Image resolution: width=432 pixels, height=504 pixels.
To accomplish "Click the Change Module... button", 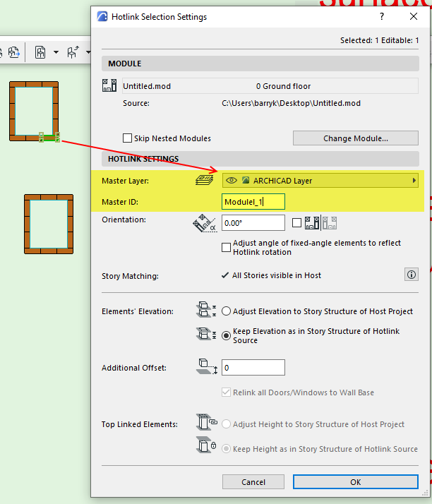I will pyautogui.click(x=356, y=138).
